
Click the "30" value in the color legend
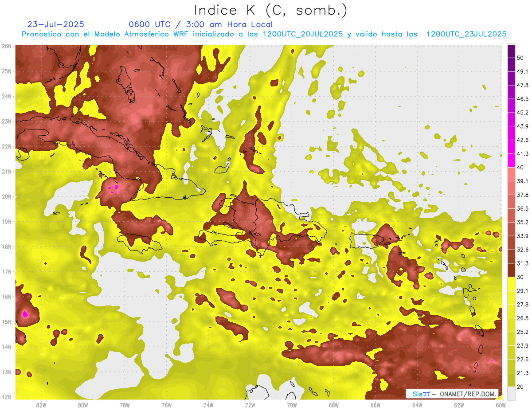tap(520, 277)
